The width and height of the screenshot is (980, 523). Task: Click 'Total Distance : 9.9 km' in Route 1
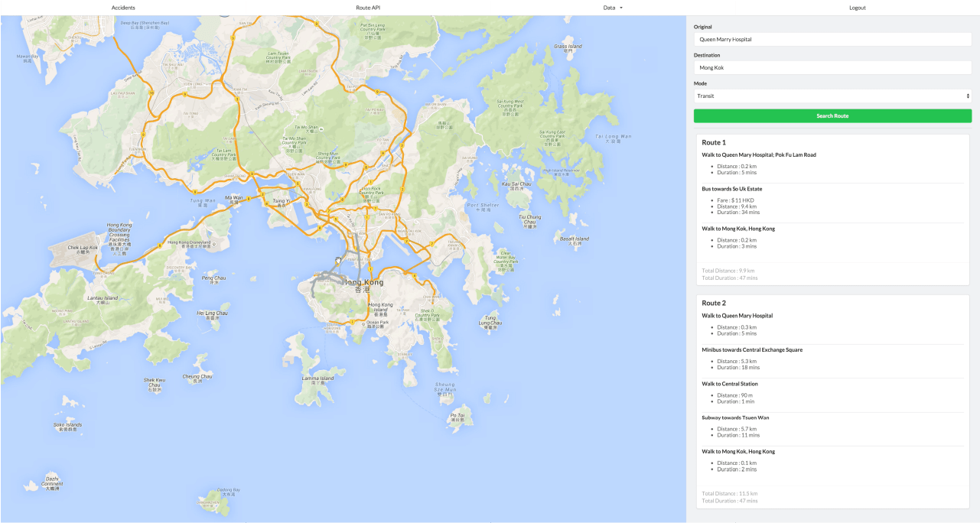coord(728,271)
